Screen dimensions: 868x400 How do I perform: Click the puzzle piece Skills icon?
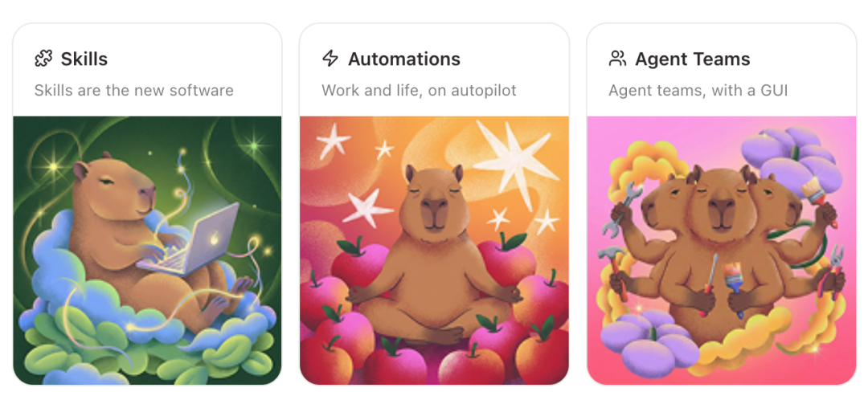pyautogui.click(x=43, y=59)
